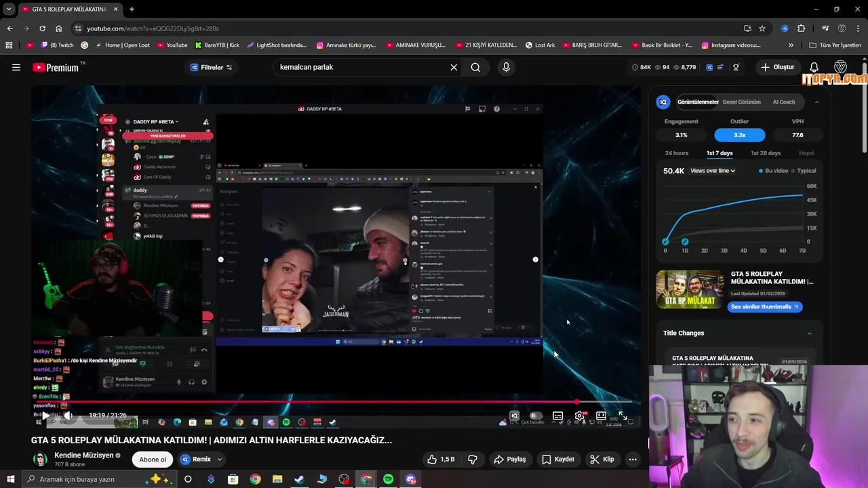This screenshot has height=488, width=868.
Task: Open vidIQ list icon in header
Action: click(720, 67)
